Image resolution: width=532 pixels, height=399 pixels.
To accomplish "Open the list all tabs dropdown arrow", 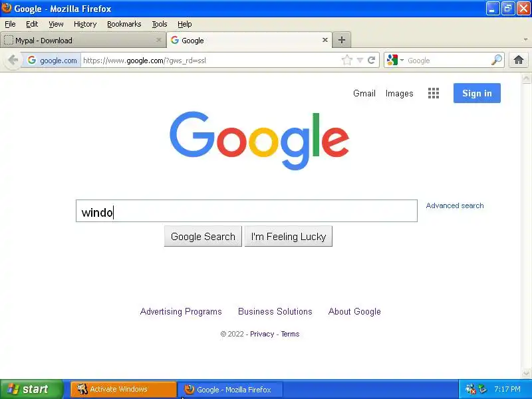I will tap(525, 40).
